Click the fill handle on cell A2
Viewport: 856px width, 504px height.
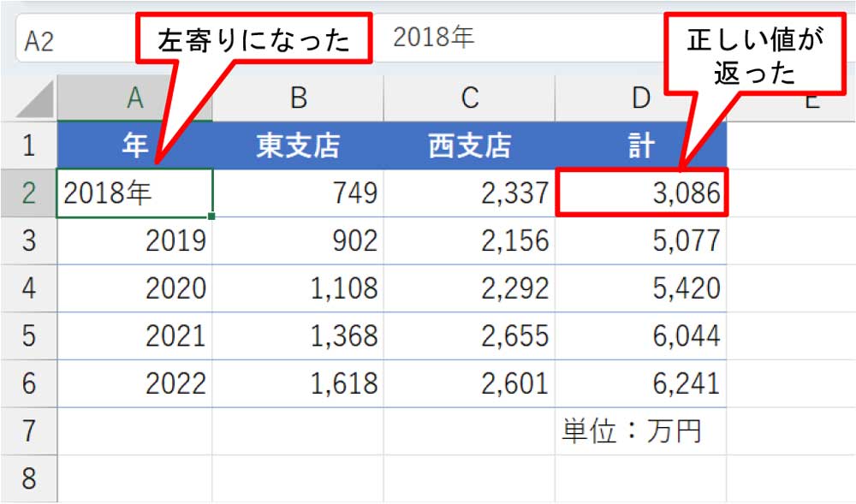point(211,217)
